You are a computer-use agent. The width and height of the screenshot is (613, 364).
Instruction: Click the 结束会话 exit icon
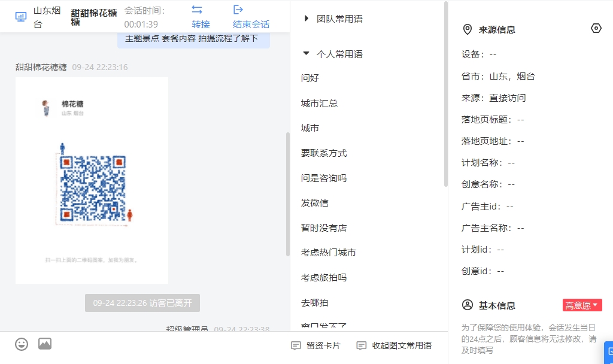(238, 10)
